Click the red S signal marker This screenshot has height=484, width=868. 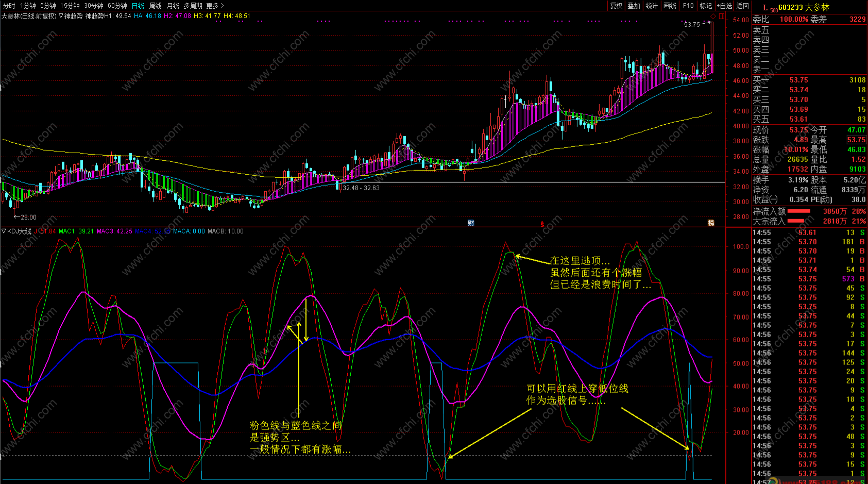pyautogui.click(x=542, y=224)
